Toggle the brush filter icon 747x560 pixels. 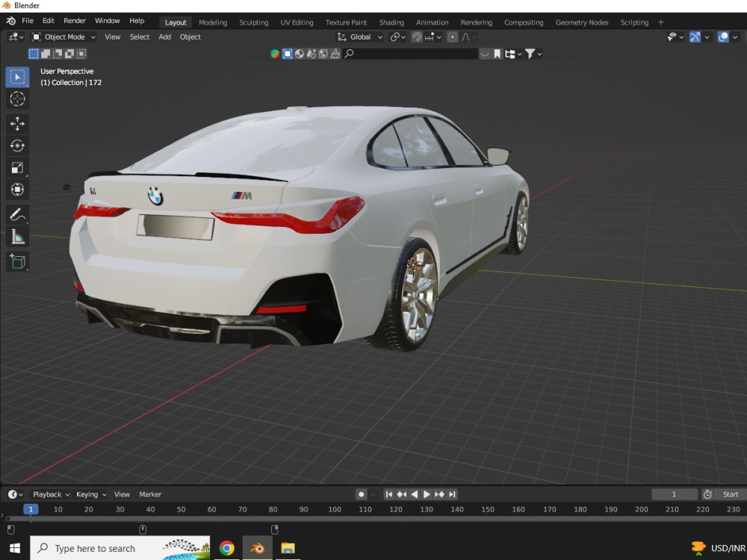335,54
